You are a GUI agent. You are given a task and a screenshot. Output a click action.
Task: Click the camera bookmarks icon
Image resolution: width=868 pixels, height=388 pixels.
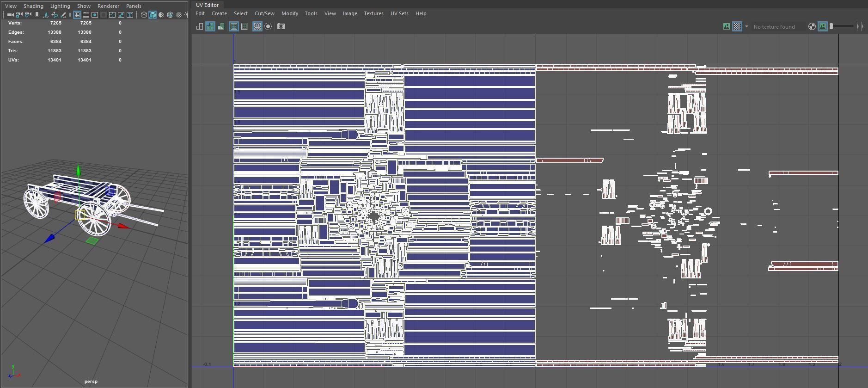point(37,15)
